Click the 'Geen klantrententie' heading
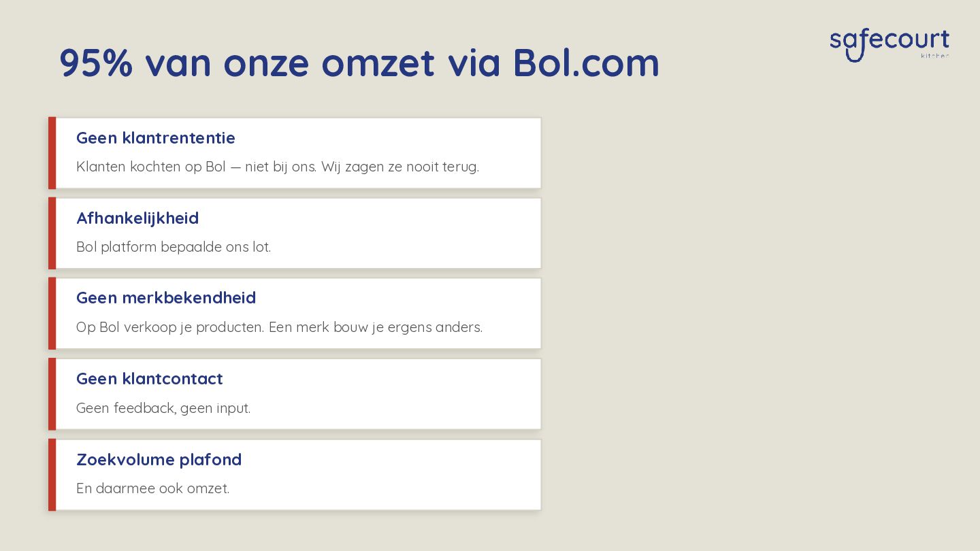This screenshot has width=980, height=551. [x=156, y=138]
